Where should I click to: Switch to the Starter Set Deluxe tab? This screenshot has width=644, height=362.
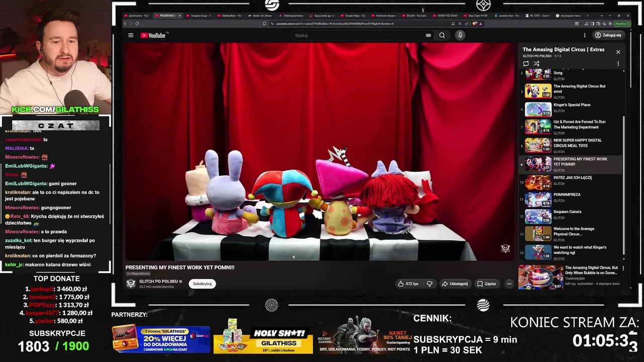[x=261, y=16]
